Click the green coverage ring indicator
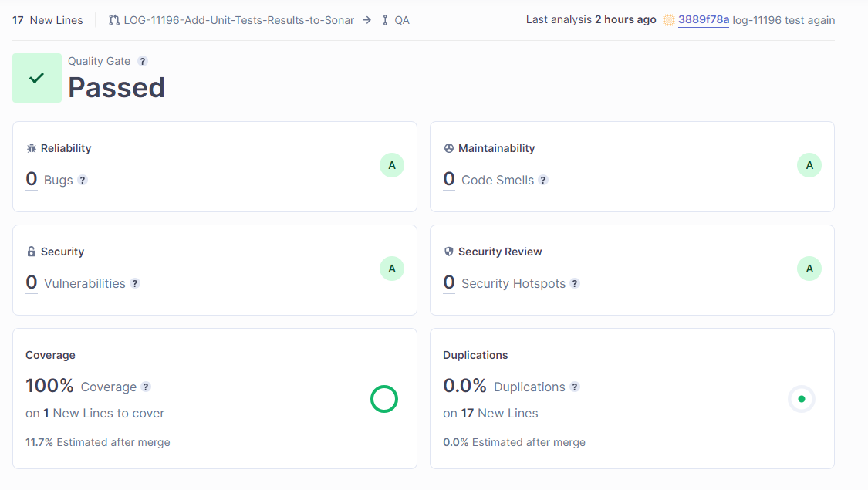The image size is (868, 490). coord(384,399)
